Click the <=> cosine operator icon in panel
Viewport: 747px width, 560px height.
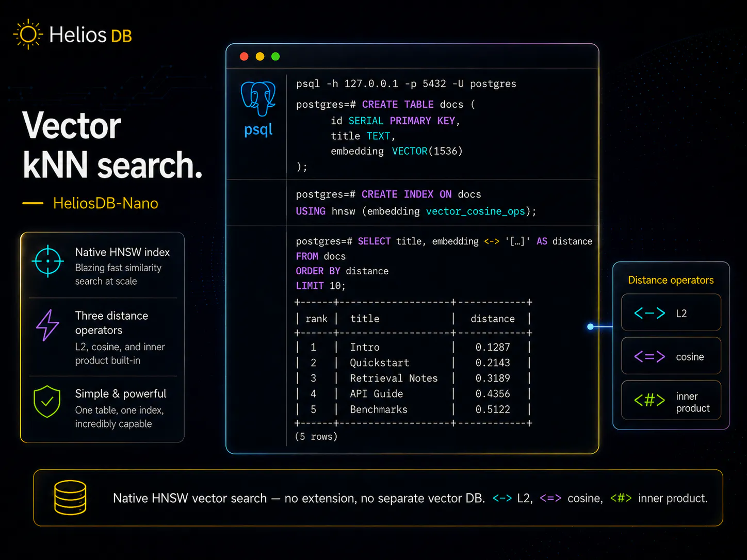(649, 356)
